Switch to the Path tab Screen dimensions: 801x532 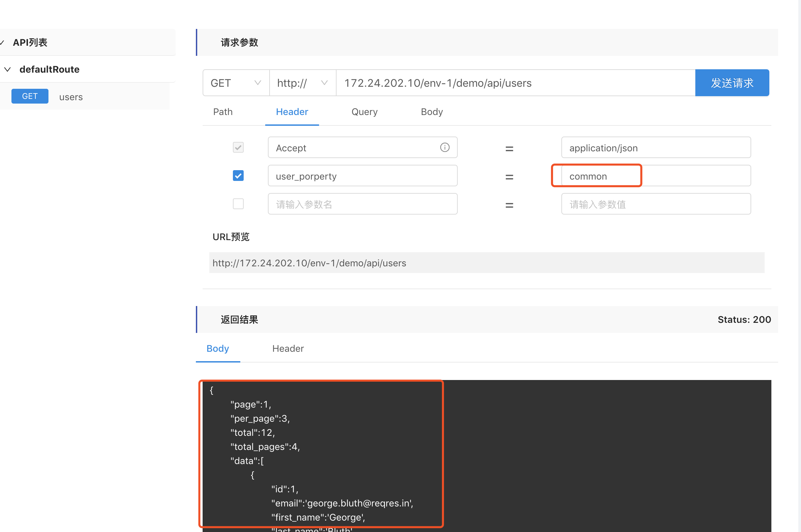point(223,112)
